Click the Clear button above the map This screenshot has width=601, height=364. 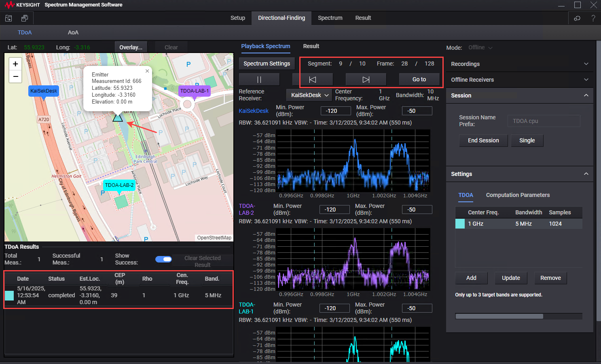[171, 47]
